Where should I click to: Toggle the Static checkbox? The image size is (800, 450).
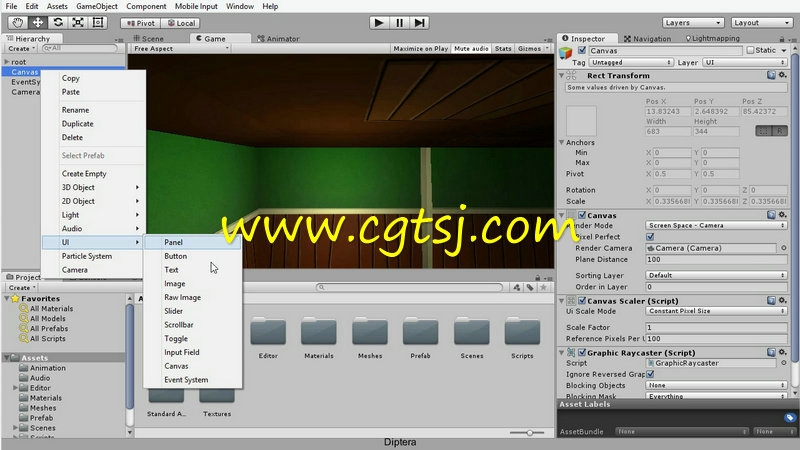tap(750, 50)
